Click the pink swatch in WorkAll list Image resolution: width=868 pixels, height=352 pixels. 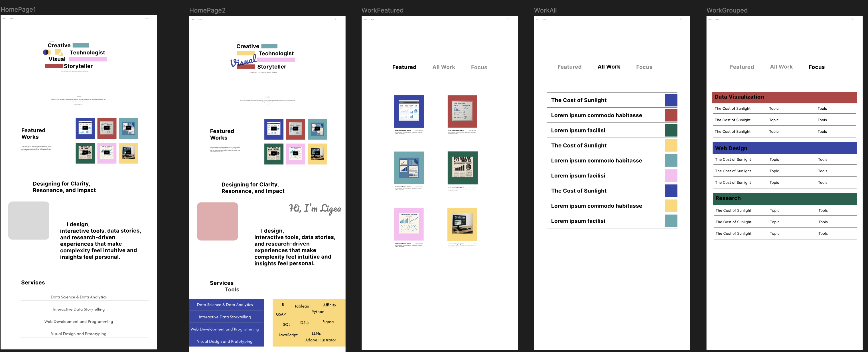(x=671, y=176)
